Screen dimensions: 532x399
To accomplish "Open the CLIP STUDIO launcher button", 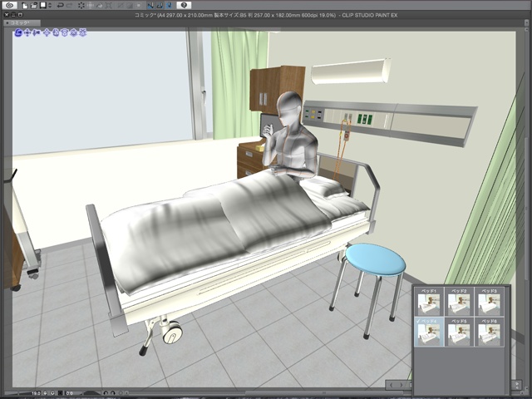I will (x=10, y=6).
